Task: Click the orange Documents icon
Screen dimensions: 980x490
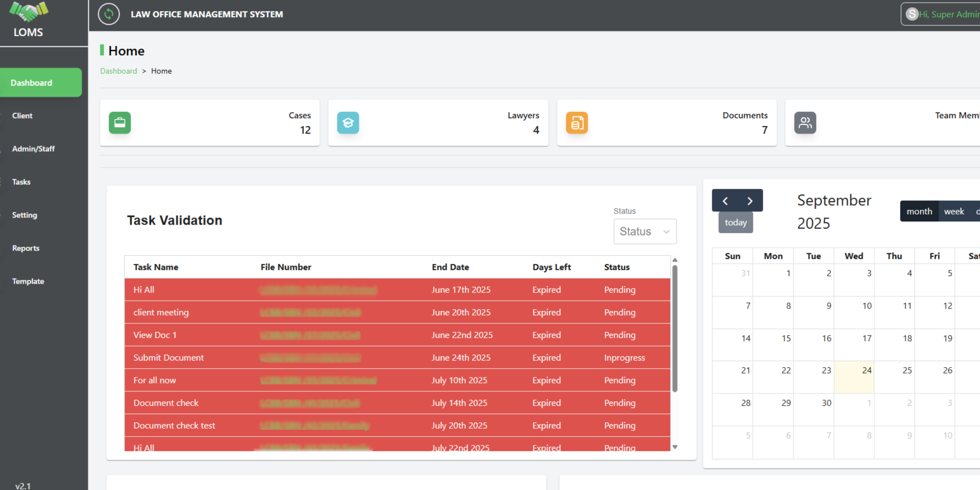Action: pyautogui.click(x=577, y=122)
